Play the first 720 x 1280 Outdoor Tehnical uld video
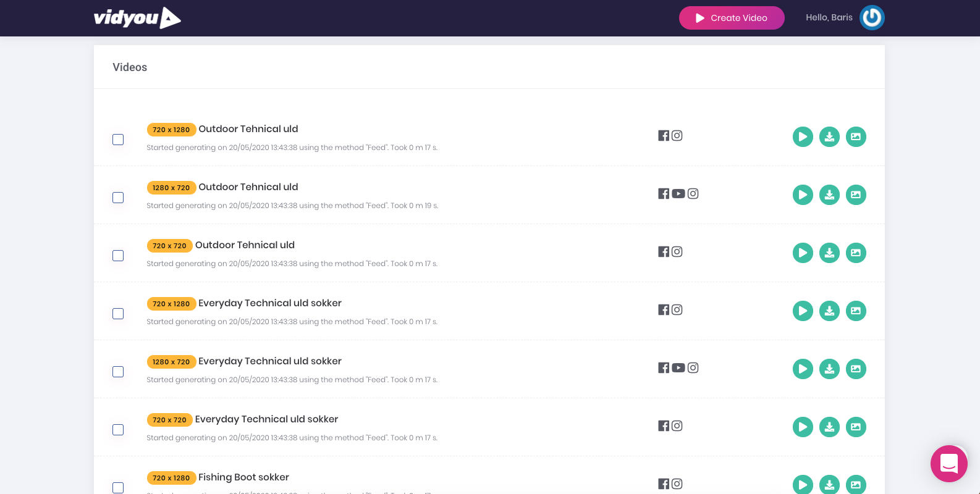 click(803, 136)
